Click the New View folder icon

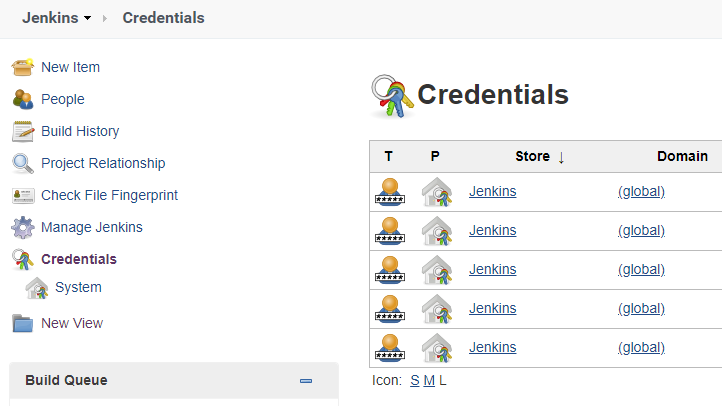(23, 323)
